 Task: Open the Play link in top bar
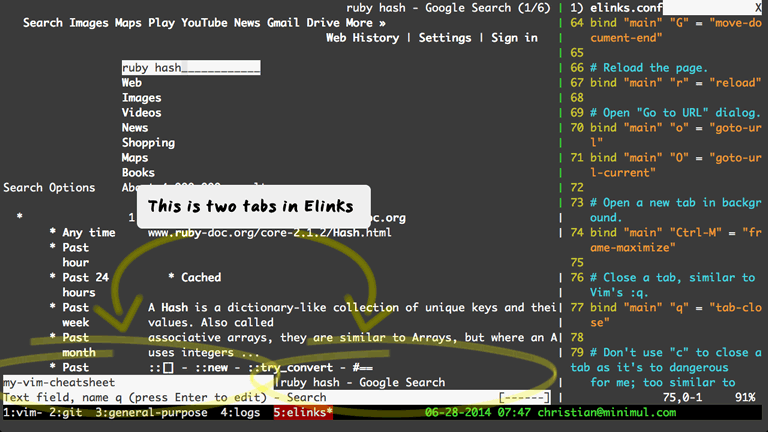click(162, 23)
